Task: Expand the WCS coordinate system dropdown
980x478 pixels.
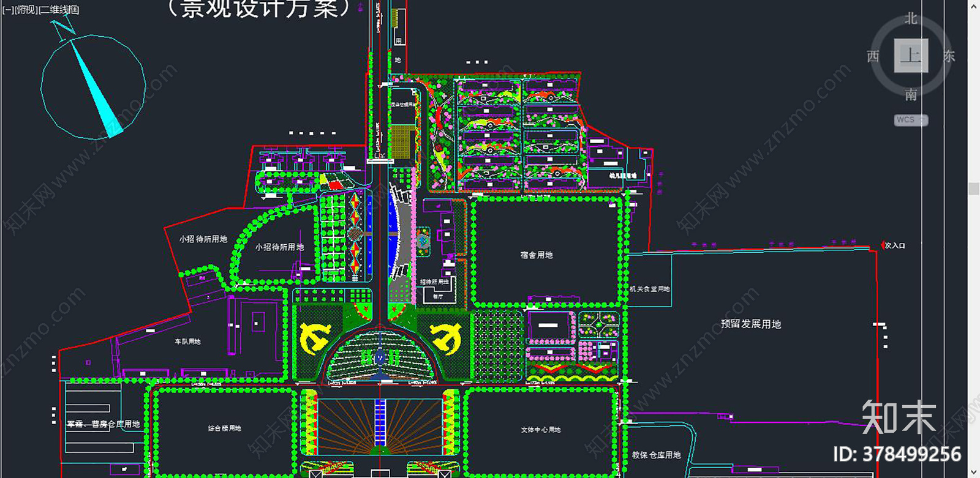Action: point(911,120)
